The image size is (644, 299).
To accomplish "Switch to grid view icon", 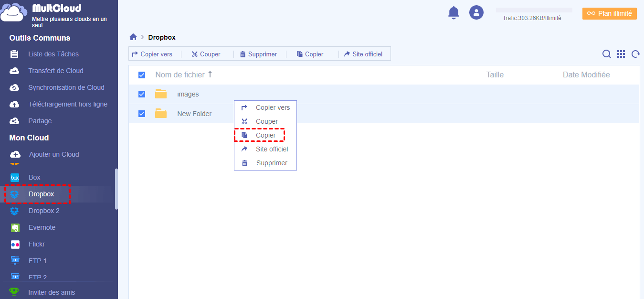I will 621,54.
